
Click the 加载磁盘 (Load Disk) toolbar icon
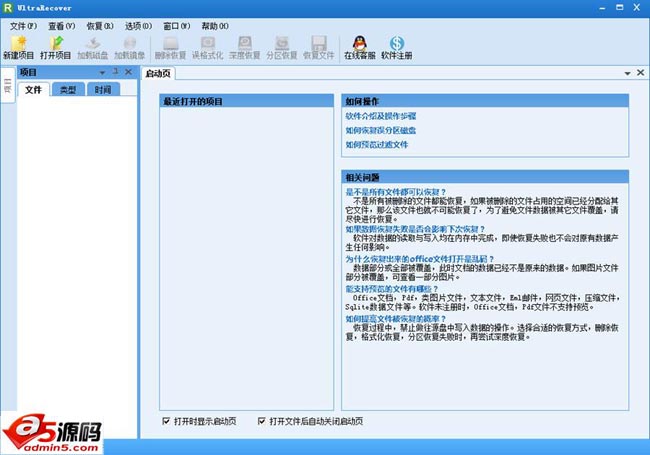coord(92,48)
